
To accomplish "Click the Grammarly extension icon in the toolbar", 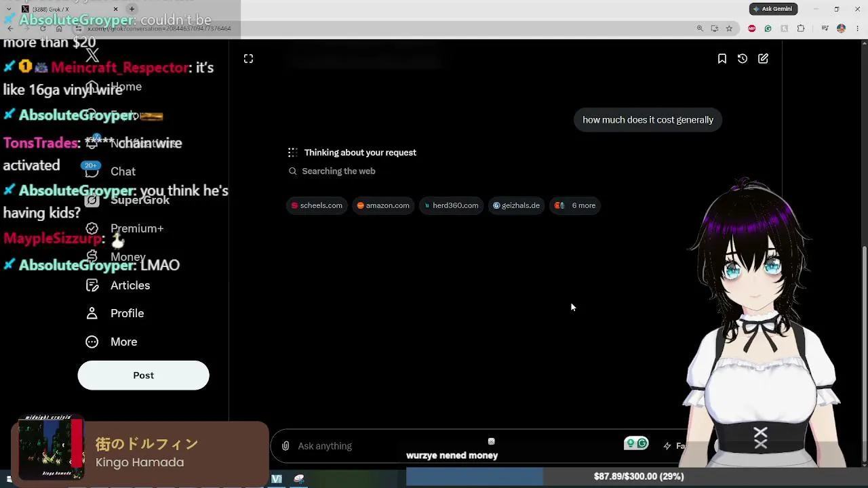I will coord(768,28).
